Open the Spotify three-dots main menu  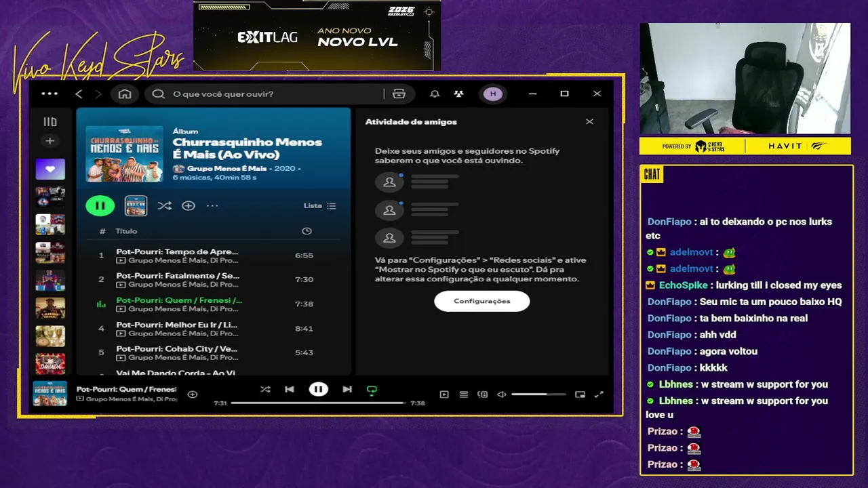click(50, 94)
